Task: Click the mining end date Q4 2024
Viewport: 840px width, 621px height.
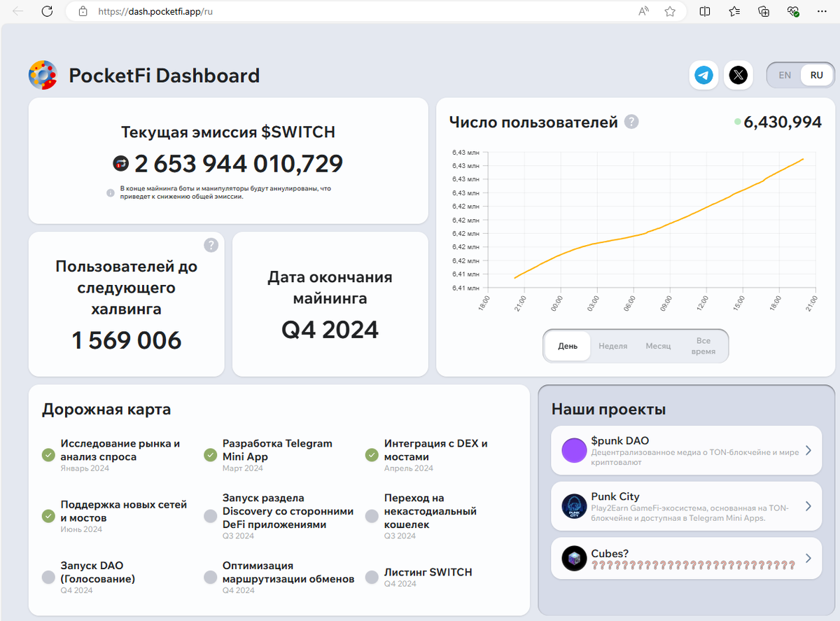Action: click(x=330, y=329)
